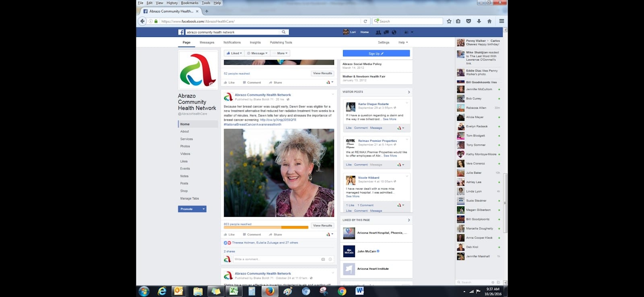Click the Facebook search magnifier icon
644x297 pixels.
[x=284, y=32]
